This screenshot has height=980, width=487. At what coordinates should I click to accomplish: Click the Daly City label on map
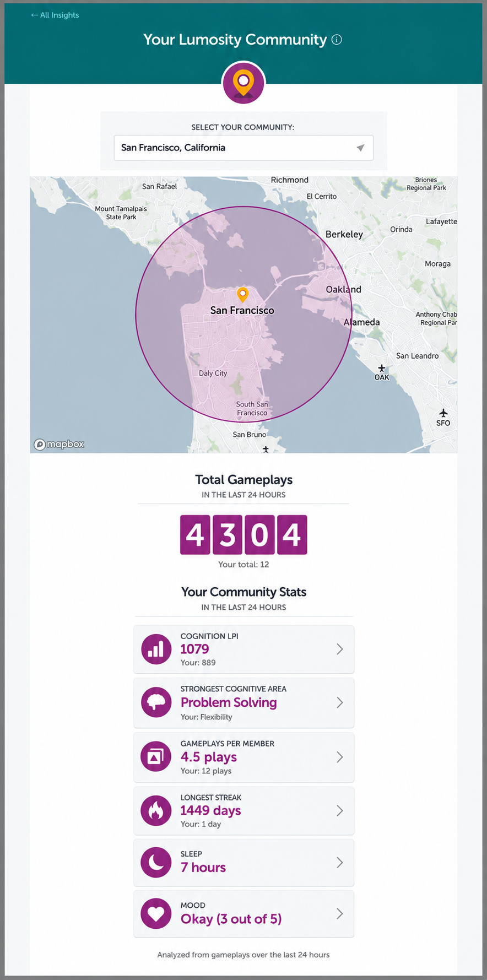coord(213,373)
